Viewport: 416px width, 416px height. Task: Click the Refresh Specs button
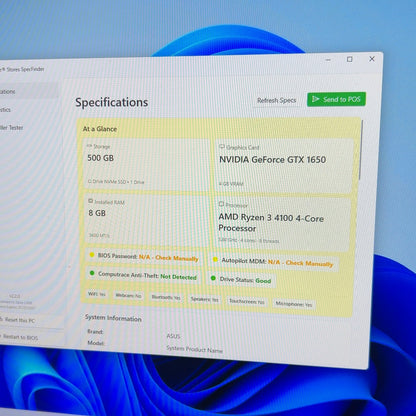(x=276, y=100)
